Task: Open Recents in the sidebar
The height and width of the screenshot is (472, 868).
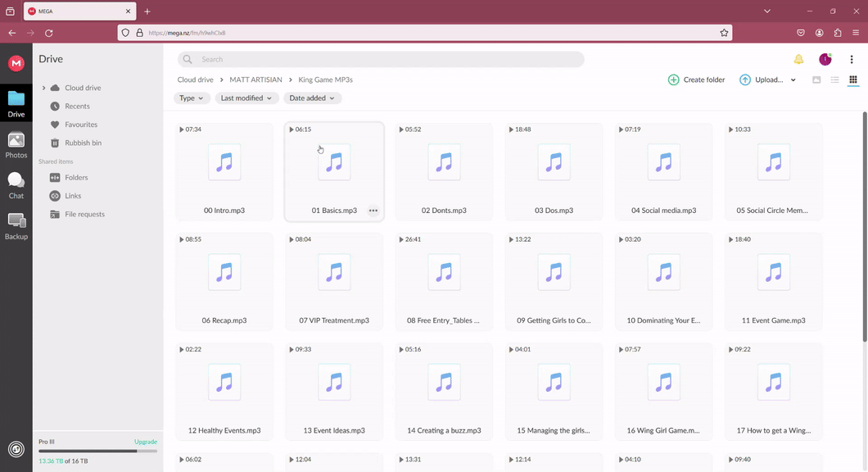Action: click(77, 107)
